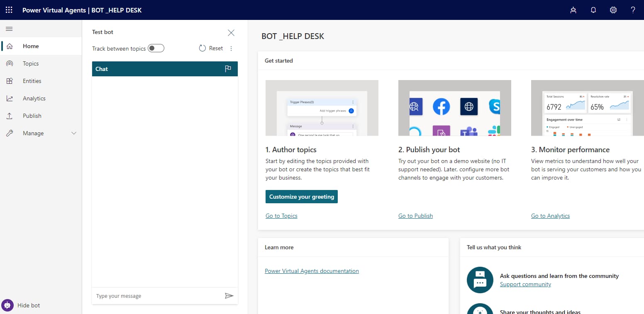Open Analytics in navigation

click(x=41, y=98)
